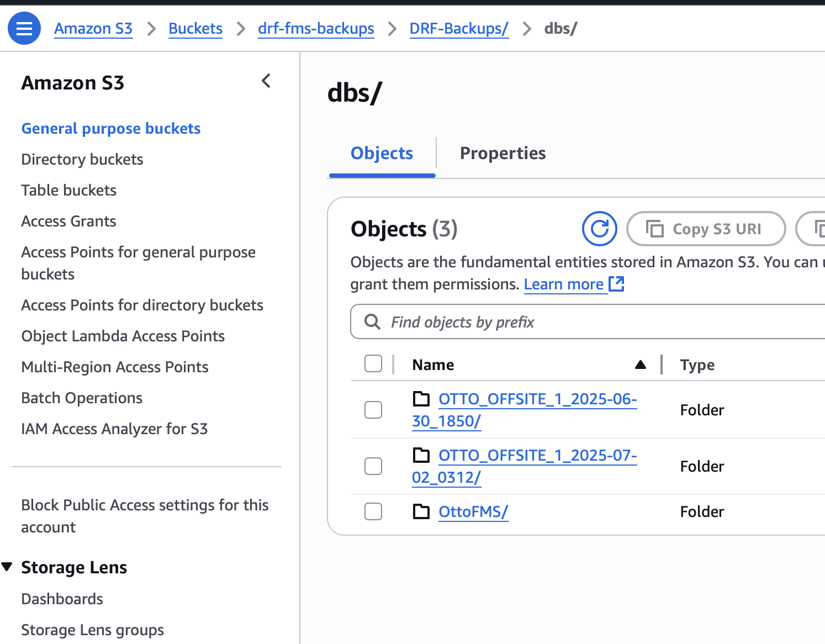Open Access Points for directory buckets
The height and width of the screenshot is (644, 825).
tap(142, 305)
